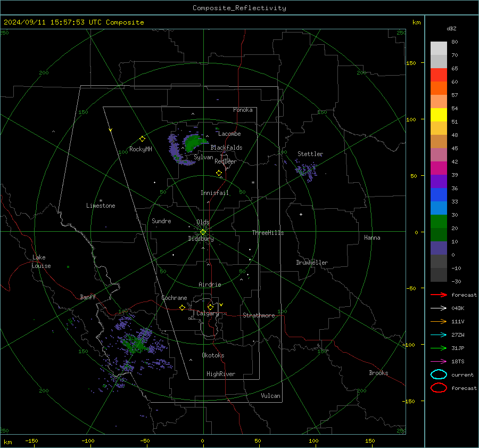
Task: Click the yellow diamond marker beside RockyMH
Action: tap(142, 139)
